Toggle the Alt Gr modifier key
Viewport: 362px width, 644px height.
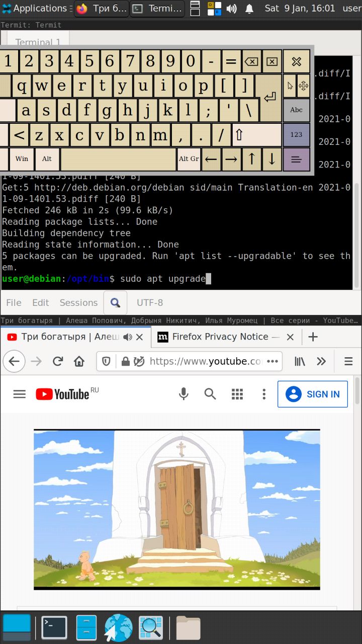pos(189,159)
